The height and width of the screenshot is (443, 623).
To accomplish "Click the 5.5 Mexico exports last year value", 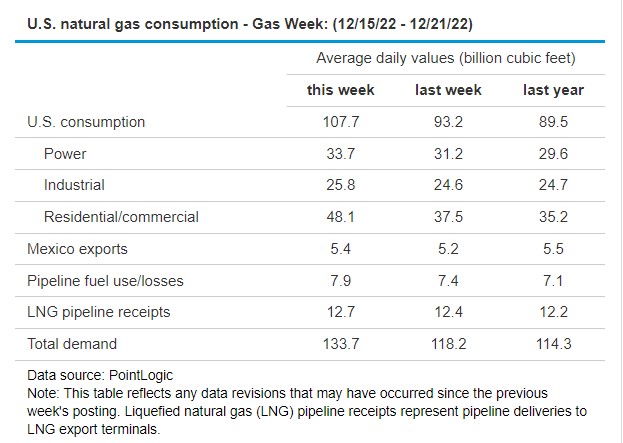I will coord(553,248).
